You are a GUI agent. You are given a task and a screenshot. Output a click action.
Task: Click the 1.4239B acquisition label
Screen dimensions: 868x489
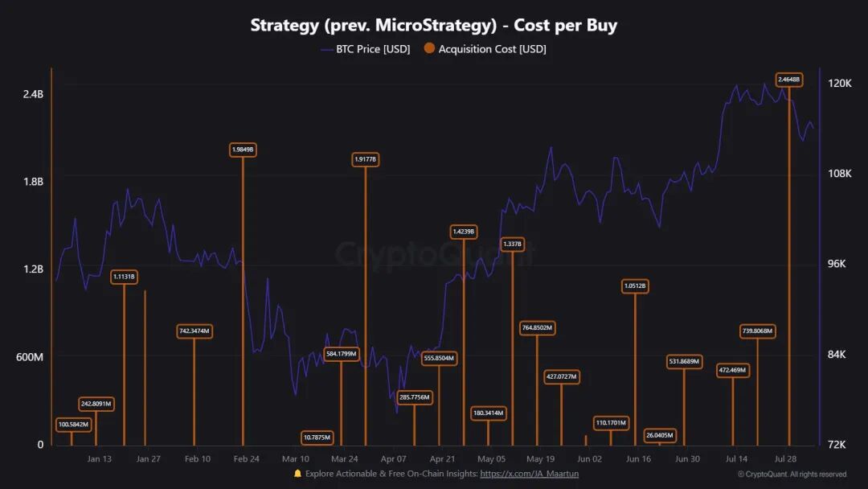464,232
